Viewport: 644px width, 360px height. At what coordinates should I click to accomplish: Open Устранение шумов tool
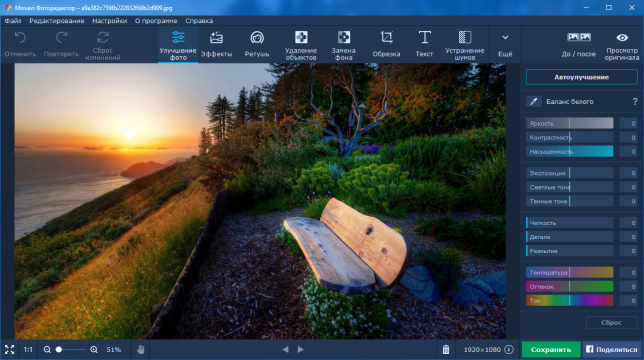465,44
